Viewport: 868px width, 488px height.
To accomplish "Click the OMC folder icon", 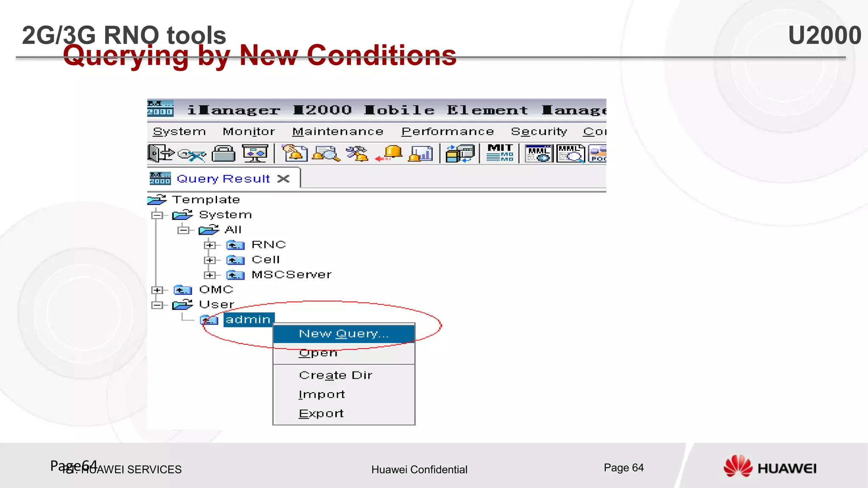I will 183,290.
